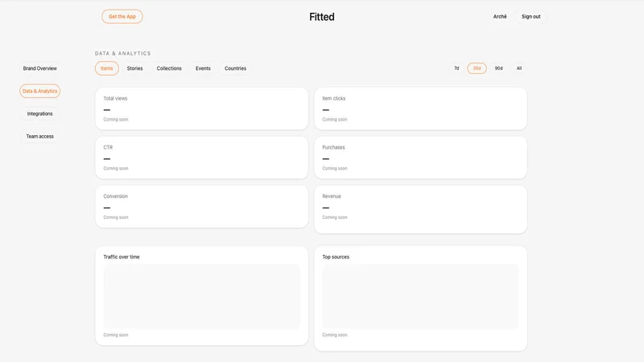Click the Top sources chart placeholder

[420, 296]
